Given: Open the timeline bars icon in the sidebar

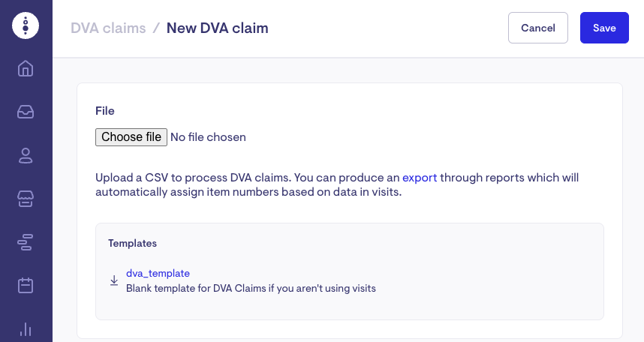Looking at the screenshot, I should tap(26, 242).
